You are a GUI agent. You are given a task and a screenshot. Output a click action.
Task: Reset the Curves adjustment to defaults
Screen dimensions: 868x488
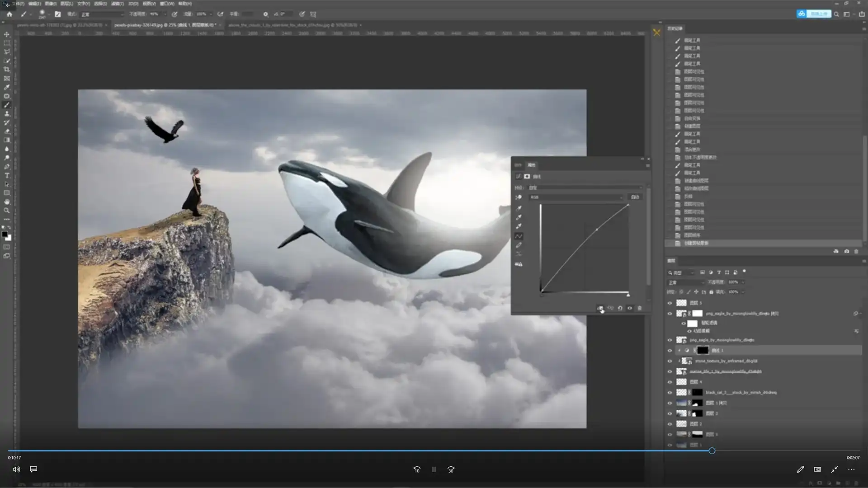click(620, 308)
